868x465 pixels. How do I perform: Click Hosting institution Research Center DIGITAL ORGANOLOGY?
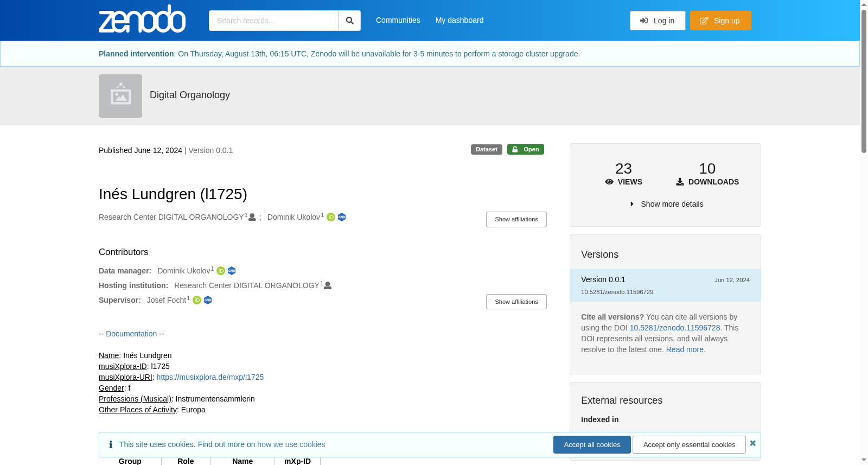pyautogui.click(x=247, y=285)
